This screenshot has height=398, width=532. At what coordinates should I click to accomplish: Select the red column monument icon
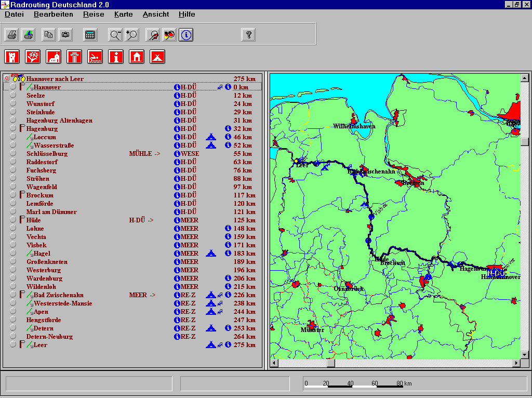point(74,57)
